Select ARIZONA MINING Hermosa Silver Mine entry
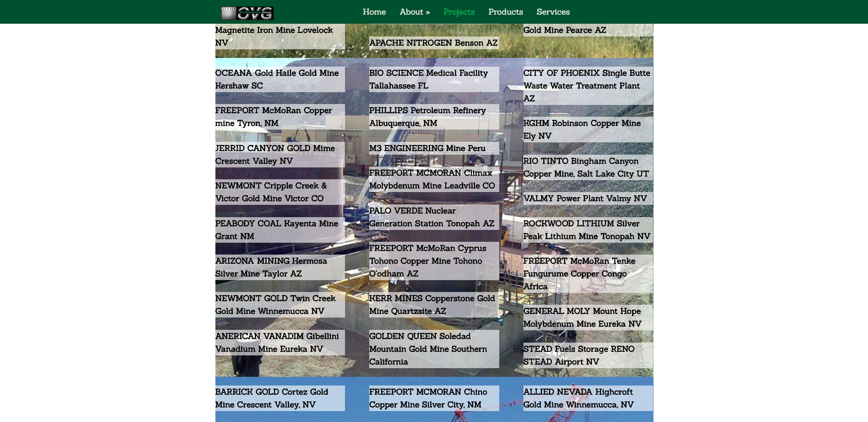 (280, 267)
